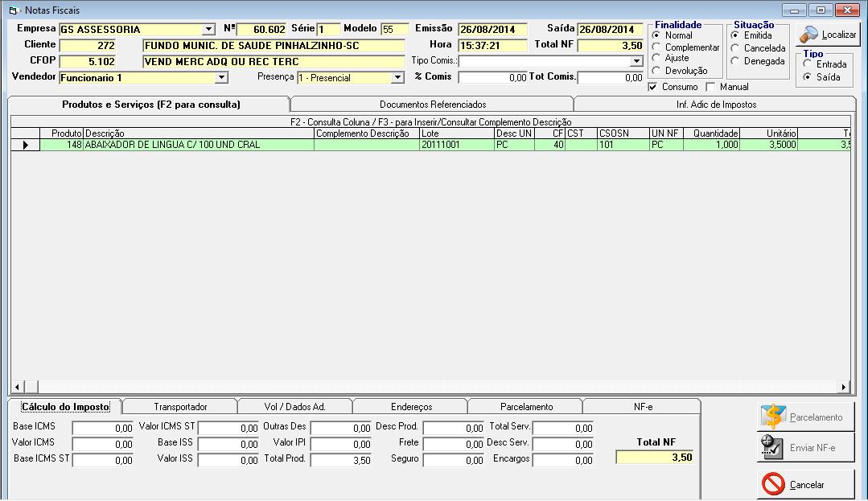Click the Enviar NF-e document icon
Viewport: 868px width, 501px height.
(x=772, y=448)
